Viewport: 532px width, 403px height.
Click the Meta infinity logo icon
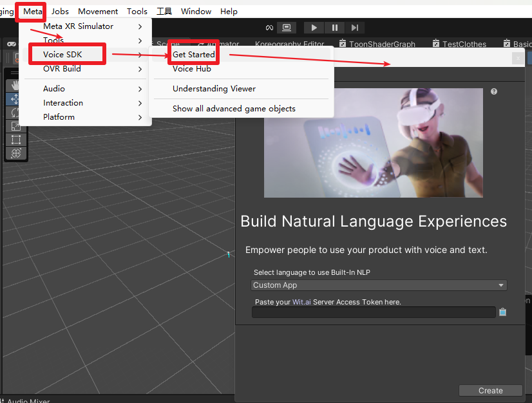point(269,28)
